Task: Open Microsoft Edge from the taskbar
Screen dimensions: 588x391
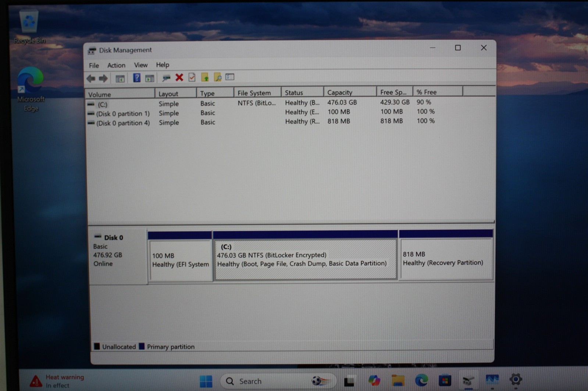Action: click(421, 380)
